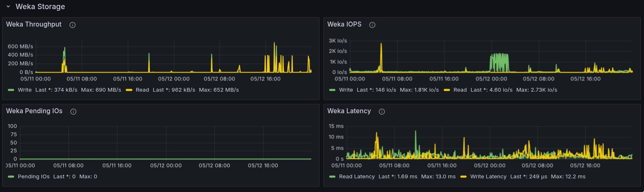The image size is (644, 192).
Task: Click Last *: 962 kB/s value
Action: [174, 90]
